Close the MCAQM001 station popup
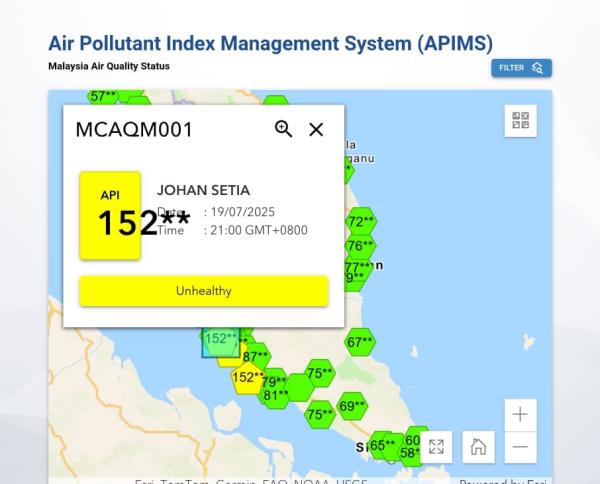This screenshot has height=484, width=600. coord(316,129)
